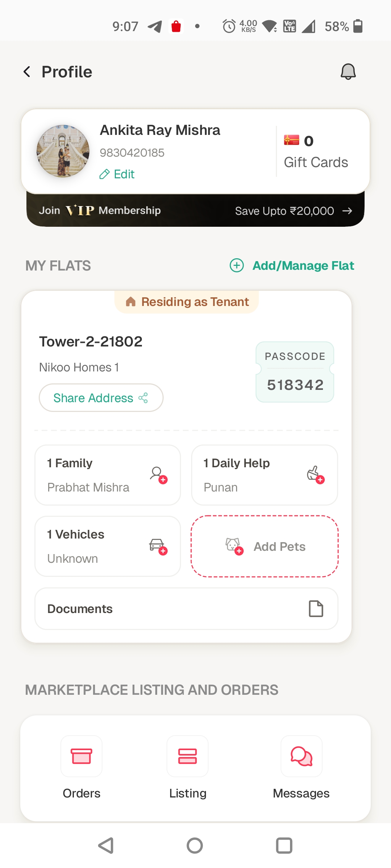Open the Messages chat icon
Image resolution: width=391 pixels, height=868 pixels.
point(302,756)
